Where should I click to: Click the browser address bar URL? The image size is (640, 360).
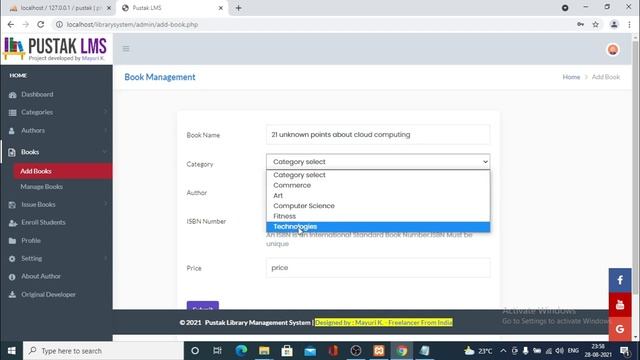(132, 24)
